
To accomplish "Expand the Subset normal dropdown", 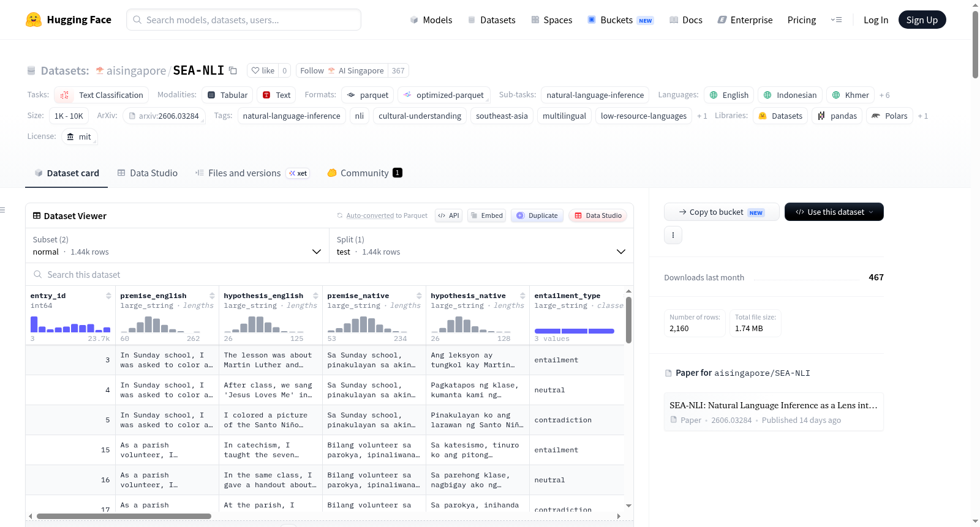I will pos(177,245).
